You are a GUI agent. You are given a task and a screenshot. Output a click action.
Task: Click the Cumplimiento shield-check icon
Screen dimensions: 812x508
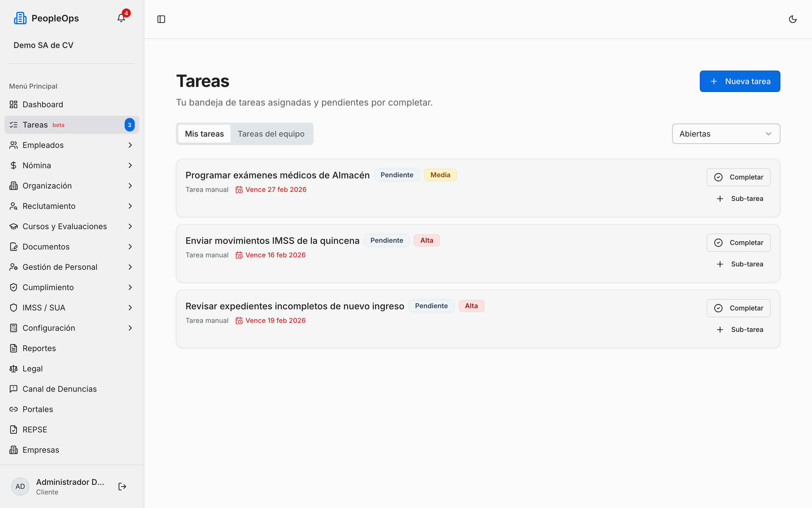tap(14, 287)
